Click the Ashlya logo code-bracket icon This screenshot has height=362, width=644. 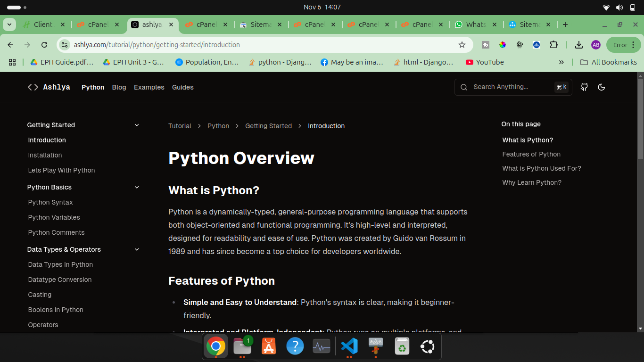pyautogui.click(x=33, y=87)
